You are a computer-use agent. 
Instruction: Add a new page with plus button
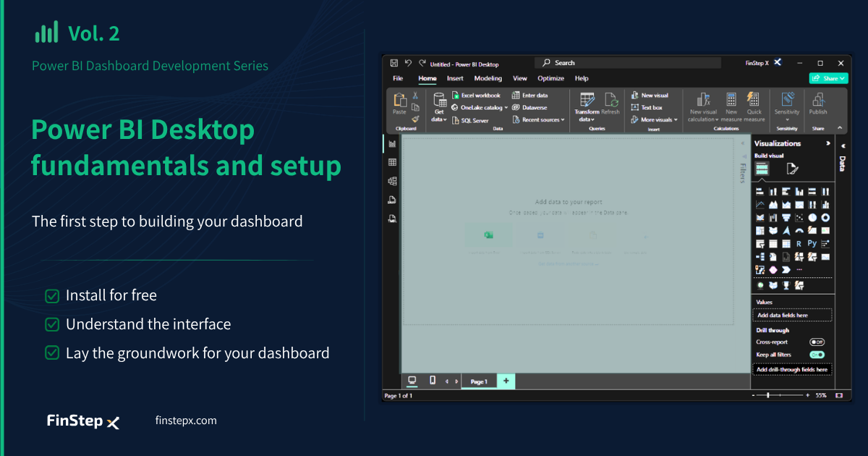pos(506,381)
